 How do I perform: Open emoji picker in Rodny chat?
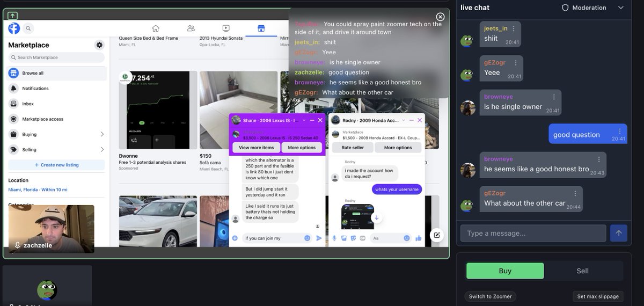pos(407,238)
